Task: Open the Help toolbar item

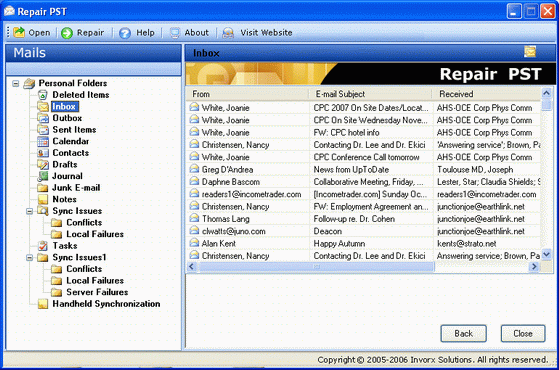Action: tap(137, 33)
